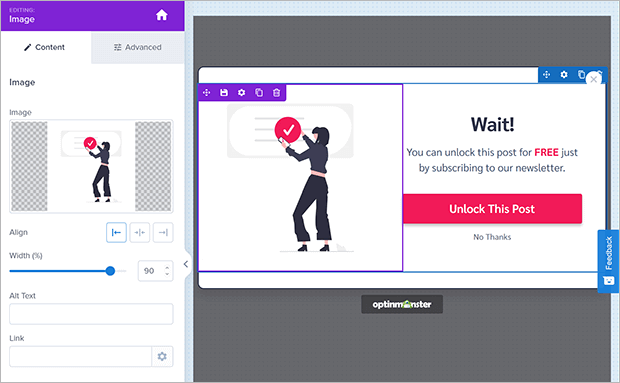The height and width of the screenshot is (383, 620).
Task: Click the Unlock This Post button
Action: [492, 209]
